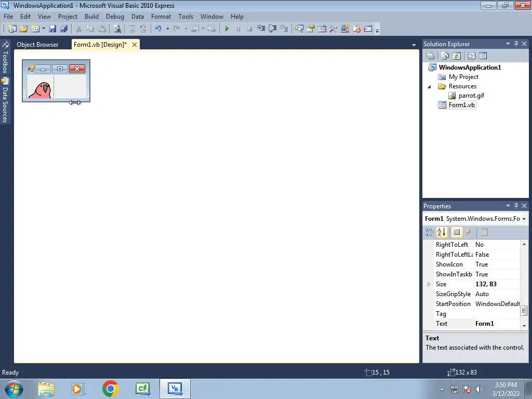This screenshot has height=399, width=532.
Task: Click the Step Into toolbar icon
Action: point(261,29)
